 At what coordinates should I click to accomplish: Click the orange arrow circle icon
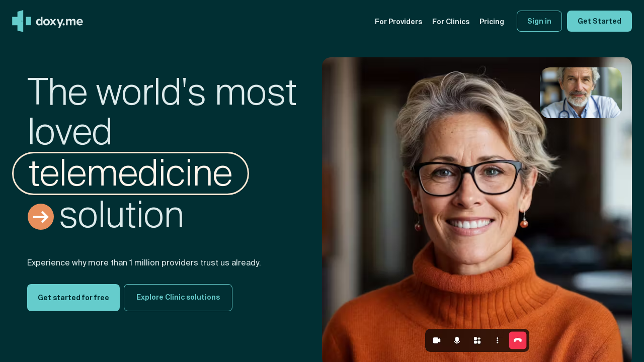[41, 217]
